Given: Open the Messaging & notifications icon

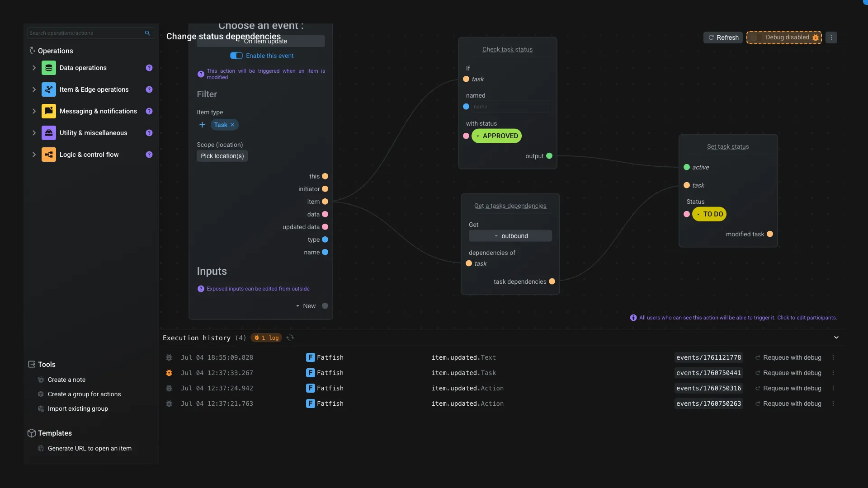Looking at the screenshot, I should pyautogui.click(x=49, y=111).
